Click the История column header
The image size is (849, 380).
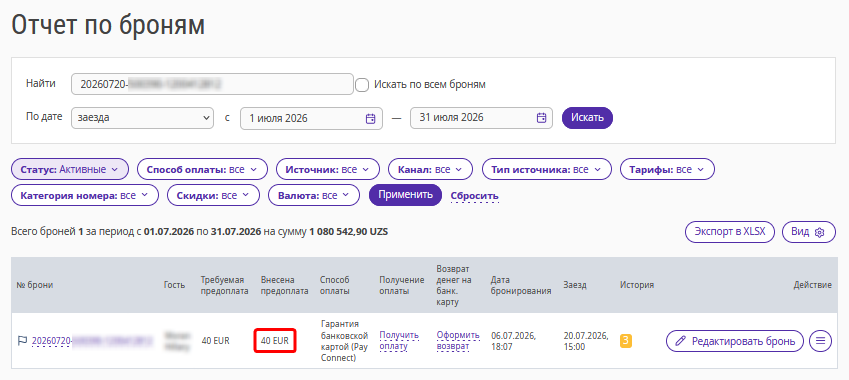637,285
